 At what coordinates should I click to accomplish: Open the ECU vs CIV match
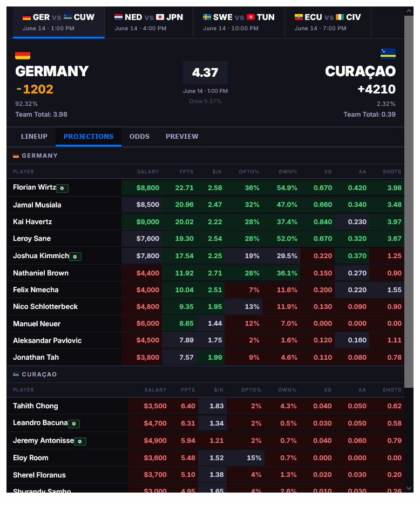point(328,22)
